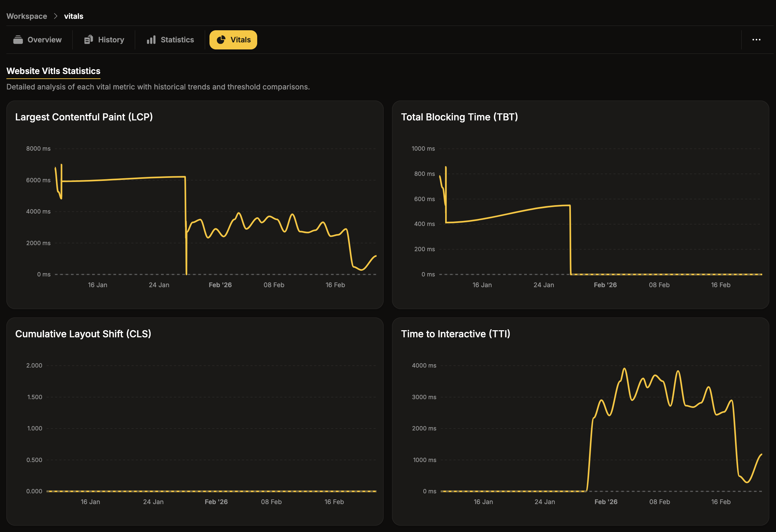The height and width of the screenshot is (532, 776).
Task: Click the Cumulative Layout Shift (CLS) title
Action: pos(83,334)
